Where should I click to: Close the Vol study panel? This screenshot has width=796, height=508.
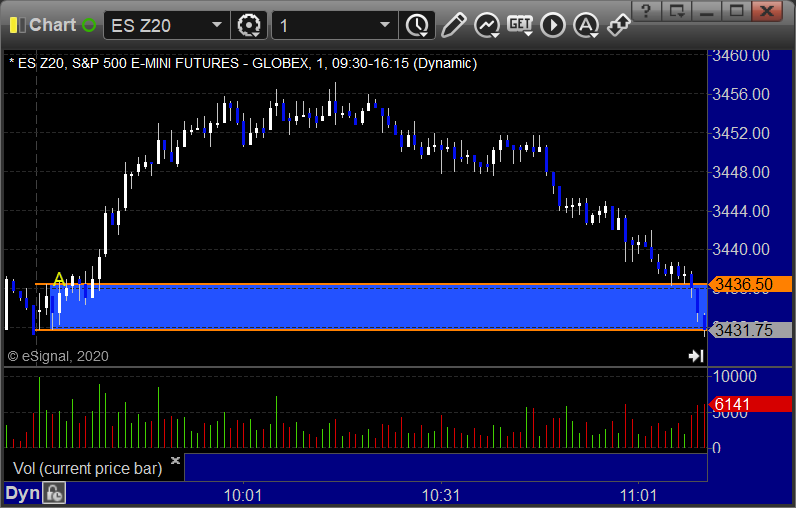tap(175, 460)
